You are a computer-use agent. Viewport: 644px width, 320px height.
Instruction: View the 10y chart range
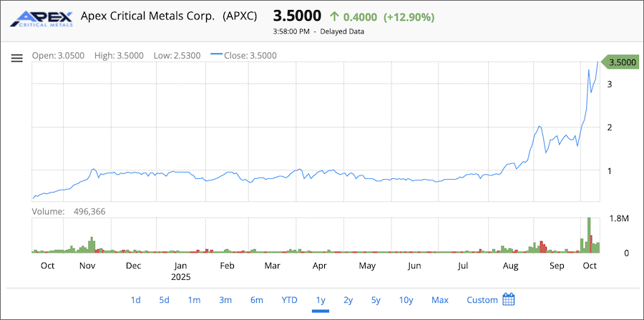(x=406, y=300)
